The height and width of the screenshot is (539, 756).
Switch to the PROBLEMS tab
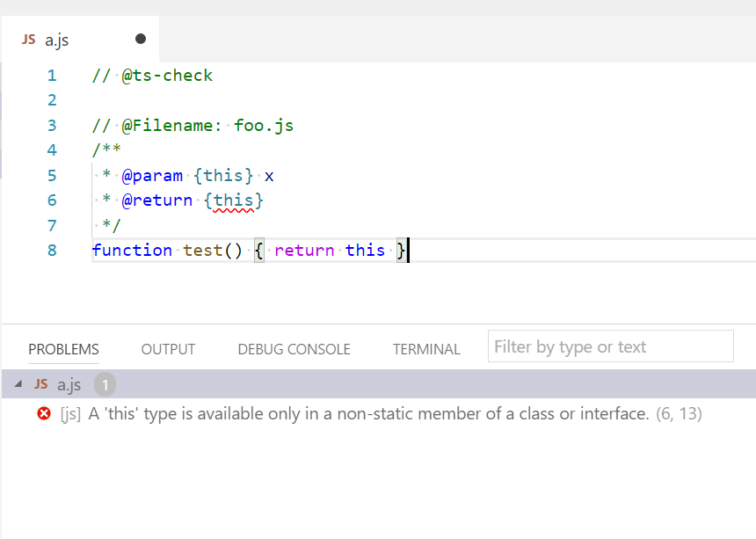[62, 348]
